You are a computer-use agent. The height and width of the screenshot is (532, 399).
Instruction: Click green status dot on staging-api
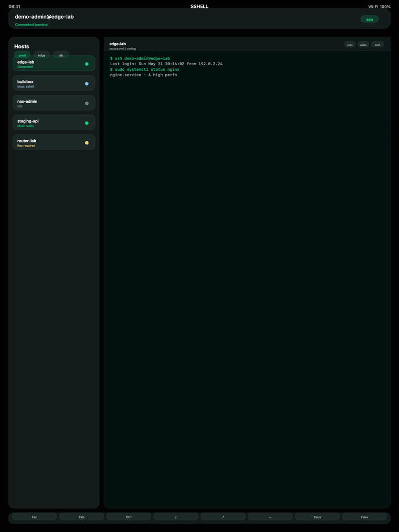(87, 123)
